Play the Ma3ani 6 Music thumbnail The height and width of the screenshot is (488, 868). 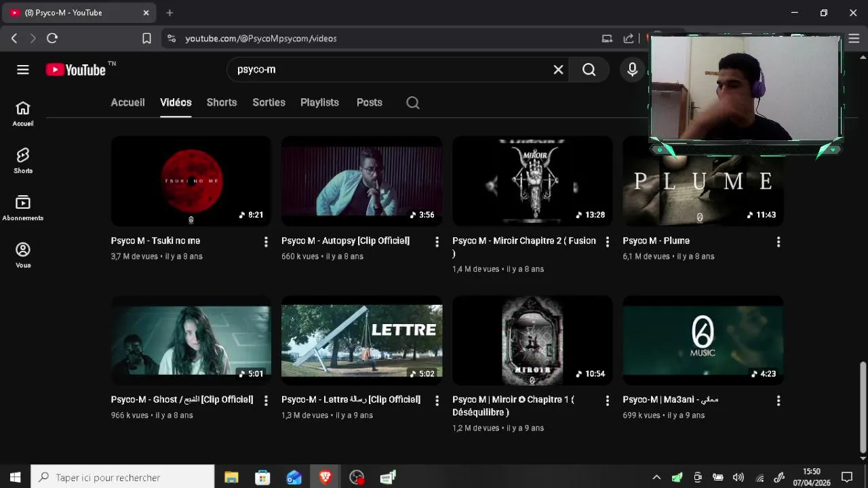(x=703, y=340)
